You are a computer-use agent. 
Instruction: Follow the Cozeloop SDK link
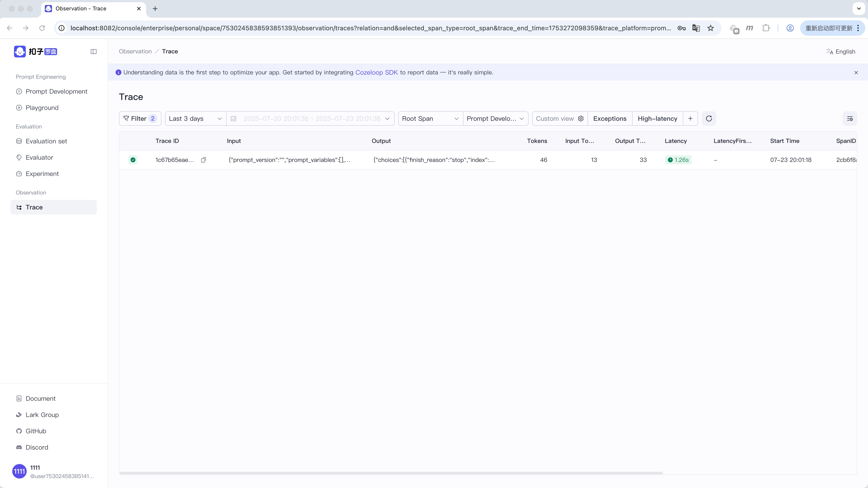tap(376, 72)
